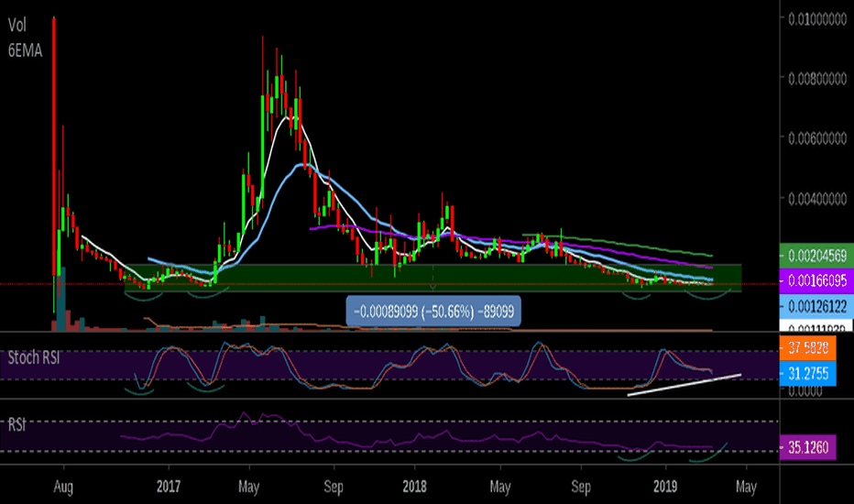Open the RSI indicator label
The height and width of the screenshot is (504, 854).
[x=16, y=425]
